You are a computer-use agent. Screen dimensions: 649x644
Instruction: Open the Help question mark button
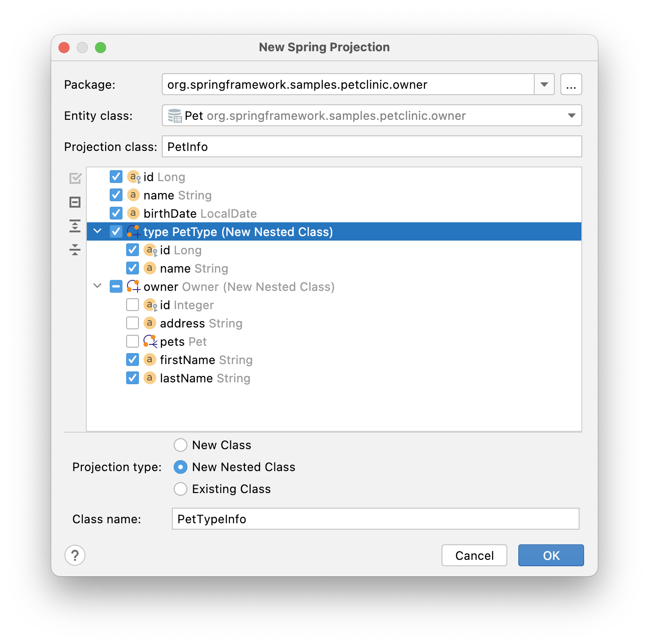75,555
